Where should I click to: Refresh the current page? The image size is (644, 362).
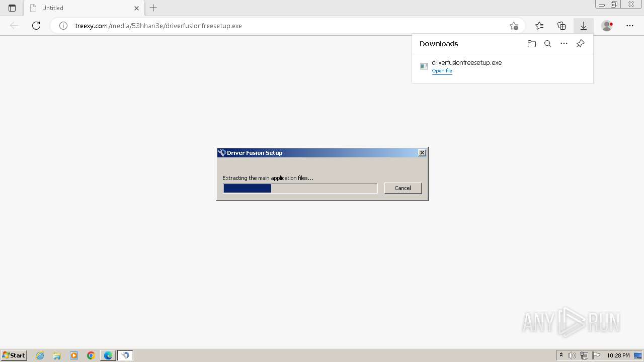[36, 26]
